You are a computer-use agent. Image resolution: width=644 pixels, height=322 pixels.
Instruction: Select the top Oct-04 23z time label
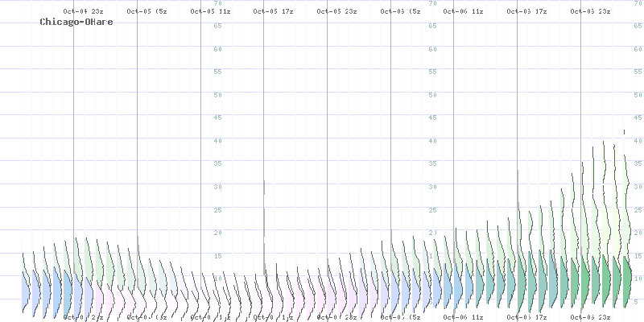(x=83, y=11)
